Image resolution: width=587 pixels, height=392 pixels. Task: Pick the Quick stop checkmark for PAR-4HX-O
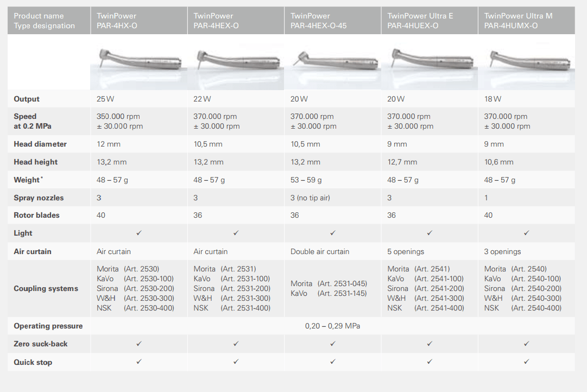point(139,361)
